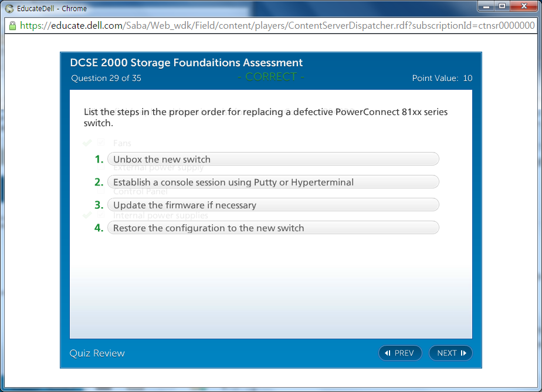This screenshot has width=542, height=392.
Task: Toggle the faded Internal power supplies checkbox
Action: (101, 215)
